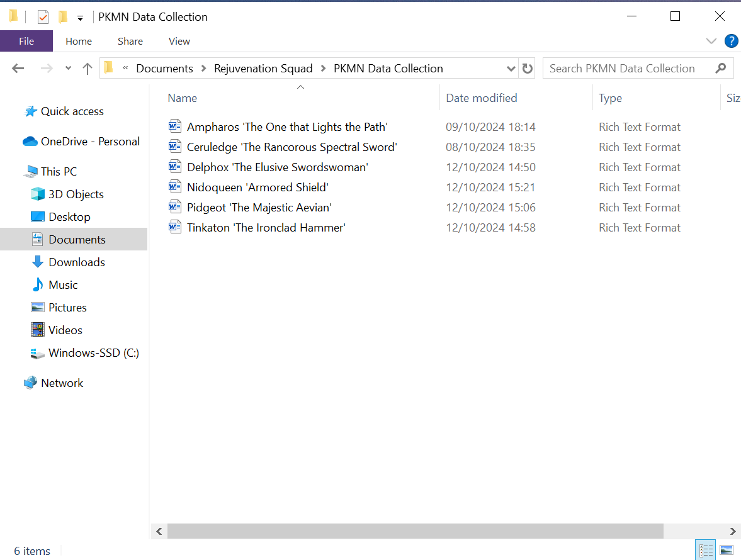The width and height of the screenshot is (741, 560).
Task: Click the Pidgeot file's document icon
Action: click(x=175, y=207)
